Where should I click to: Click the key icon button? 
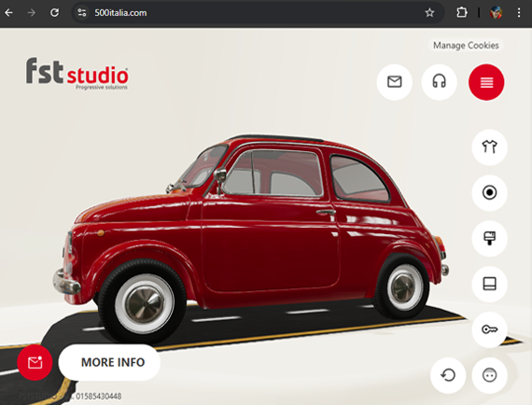point(489,329)
